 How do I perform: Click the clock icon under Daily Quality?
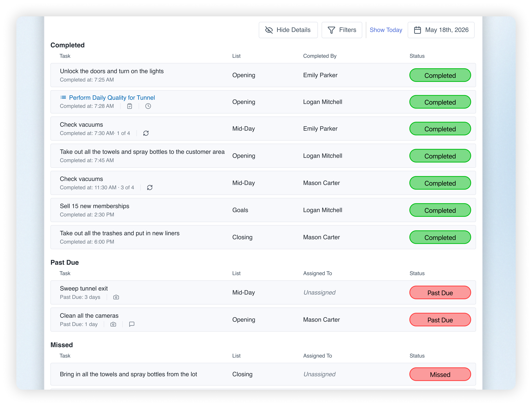(x=148, y=106)
